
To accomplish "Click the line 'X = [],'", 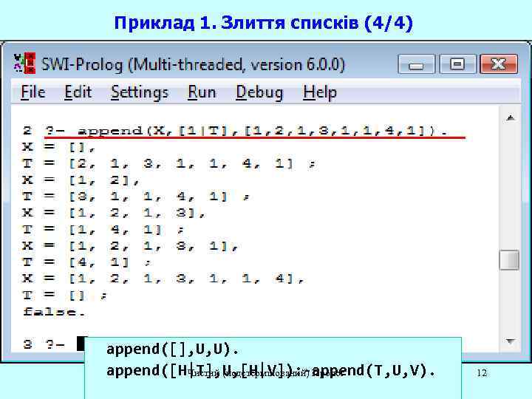I will (58, 147).
